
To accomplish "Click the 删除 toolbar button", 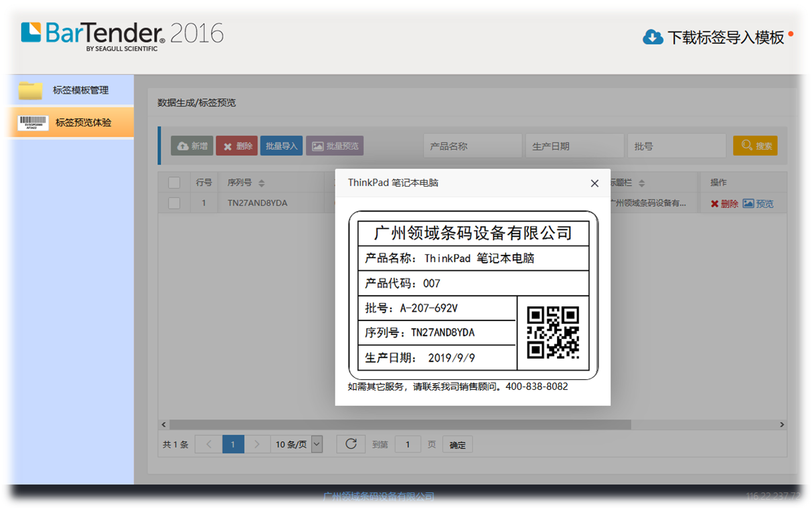I will click(237, 146).
